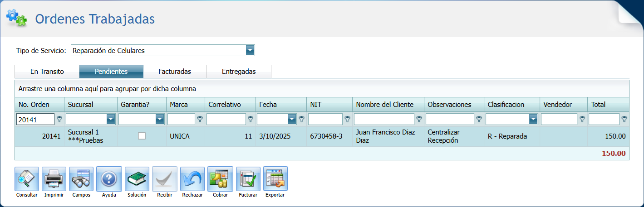Sort by the Sucursal column header
644x207 pixels.
point(91,105)
